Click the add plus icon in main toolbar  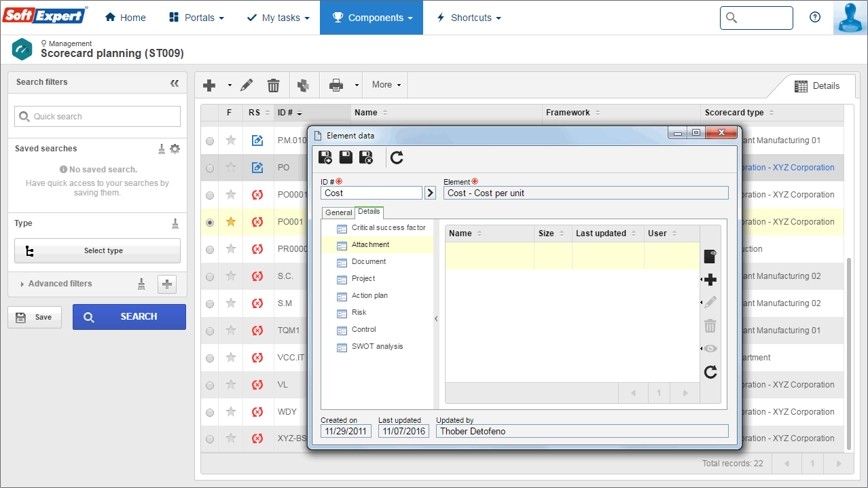[x=210, y=85]
